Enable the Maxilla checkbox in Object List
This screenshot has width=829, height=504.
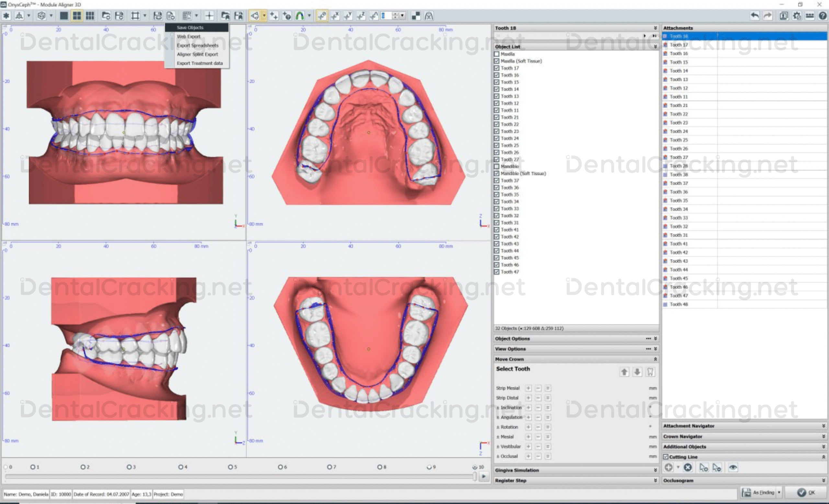pyautogui.click(x=497, y=54)
